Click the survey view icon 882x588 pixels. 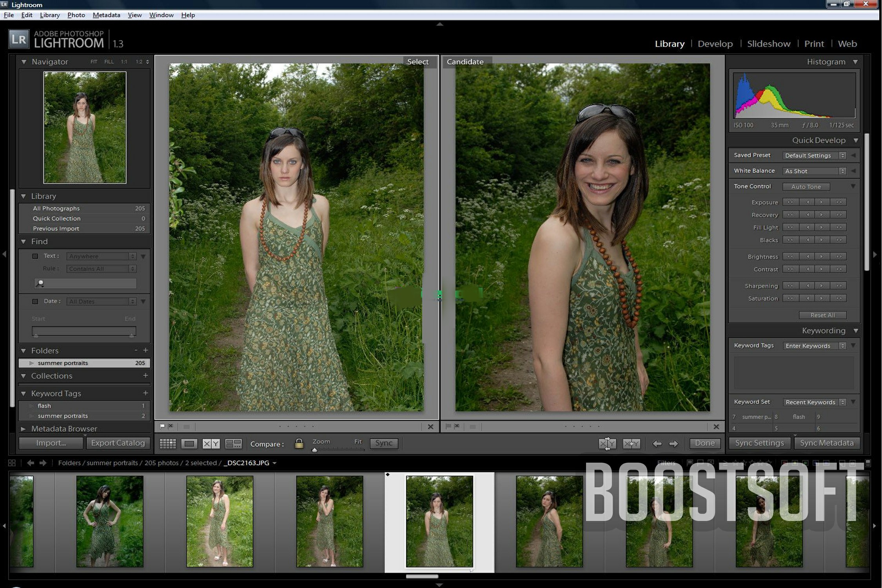click(233, 443)
